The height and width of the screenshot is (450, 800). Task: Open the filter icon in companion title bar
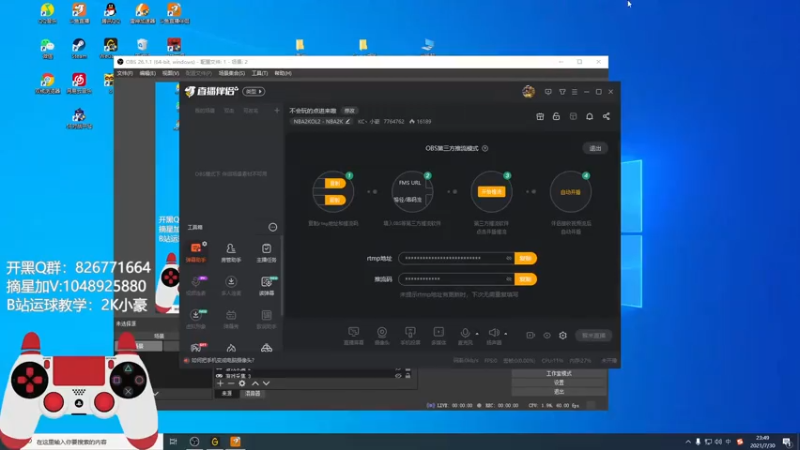pos(562,92)
